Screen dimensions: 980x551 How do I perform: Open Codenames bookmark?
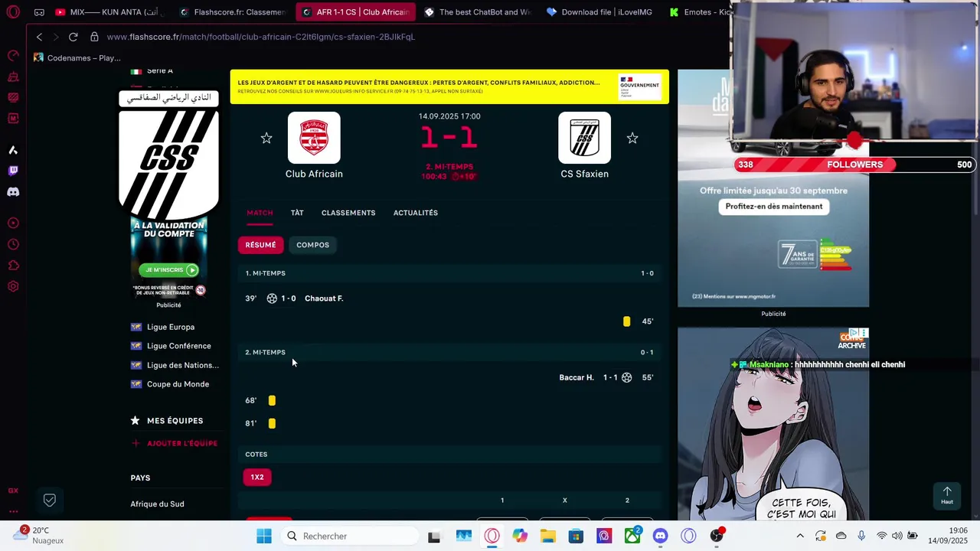click(77, 58)
